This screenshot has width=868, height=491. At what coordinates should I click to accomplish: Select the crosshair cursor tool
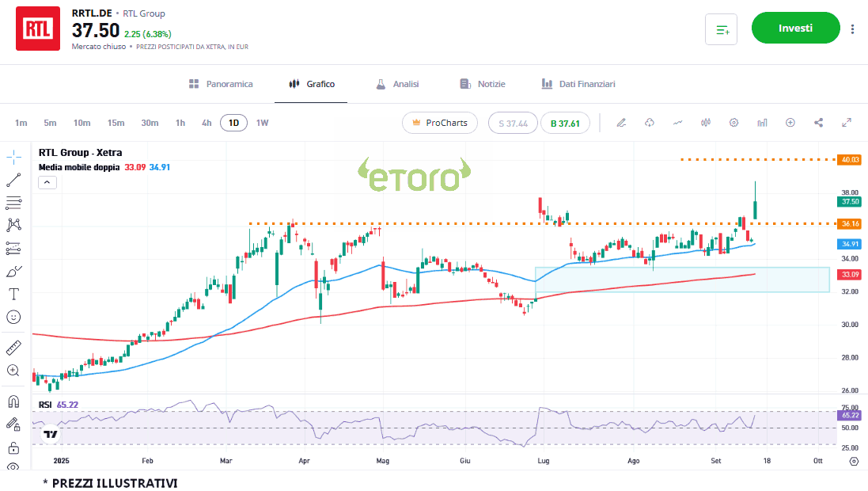[x=13, y=157]
